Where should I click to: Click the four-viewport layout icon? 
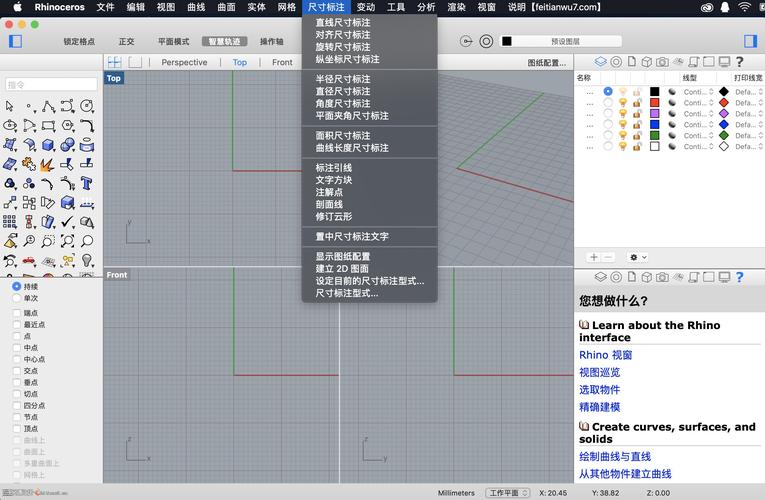115,62
